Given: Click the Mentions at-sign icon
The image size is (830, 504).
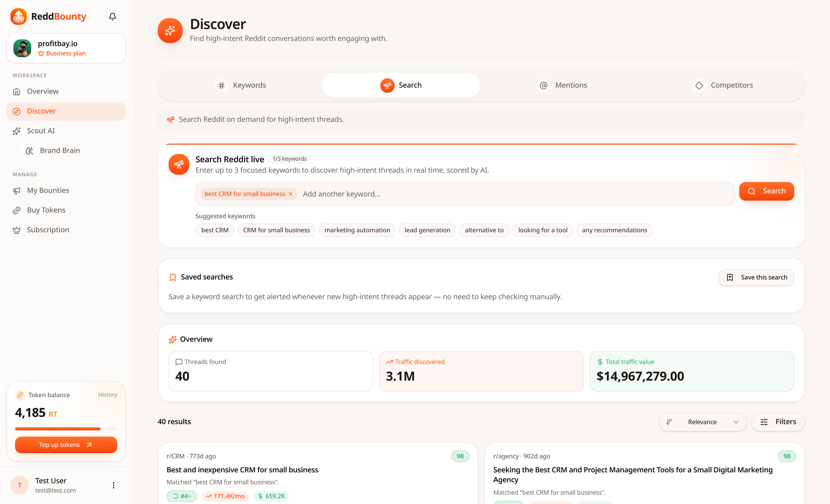Looking at the screenshot, I should pos(543,86).
